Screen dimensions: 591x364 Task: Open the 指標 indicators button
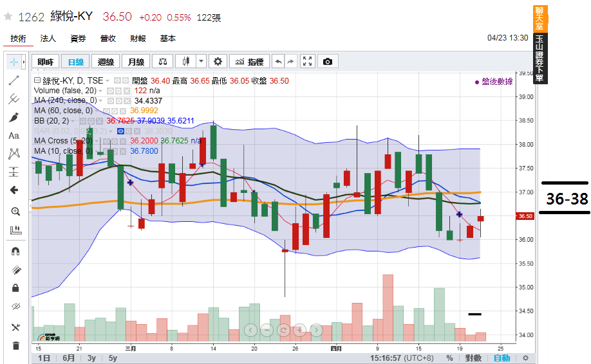pos(249,62)
